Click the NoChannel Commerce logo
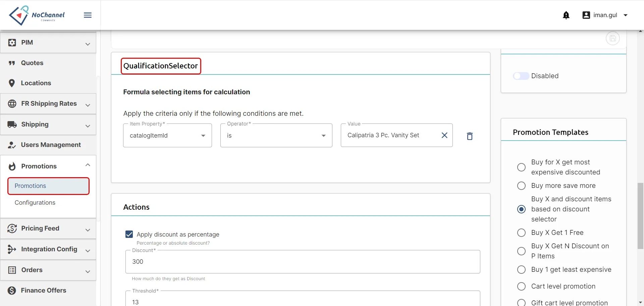Image resolution: width=644 pixels, height=306 pixels. (37, 15)
